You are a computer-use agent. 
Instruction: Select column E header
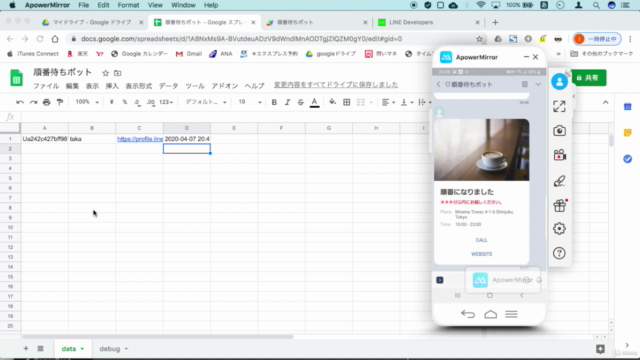[x=234, y=128]
